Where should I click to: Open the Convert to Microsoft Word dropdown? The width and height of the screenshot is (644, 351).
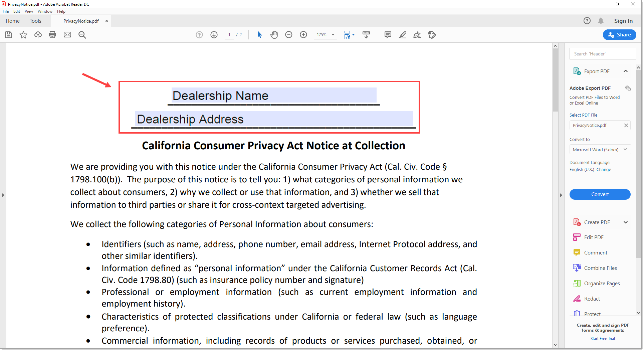[x=600, y=150]
